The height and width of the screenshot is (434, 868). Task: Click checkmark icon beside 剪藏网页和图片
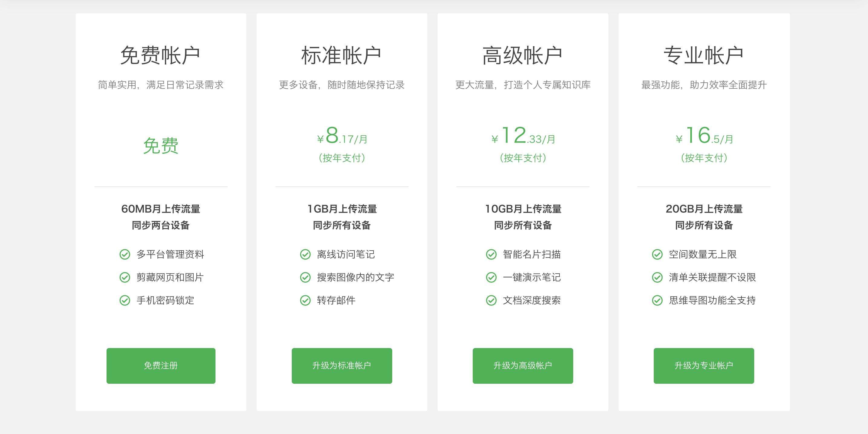(125, 277)
